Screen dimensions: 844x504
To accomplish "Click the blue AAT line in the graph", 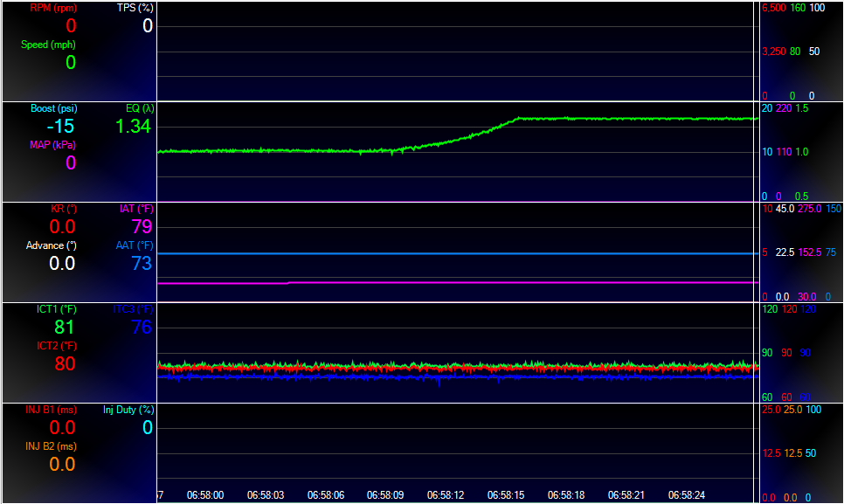I will pyautogui.click(x=454, y=253).
